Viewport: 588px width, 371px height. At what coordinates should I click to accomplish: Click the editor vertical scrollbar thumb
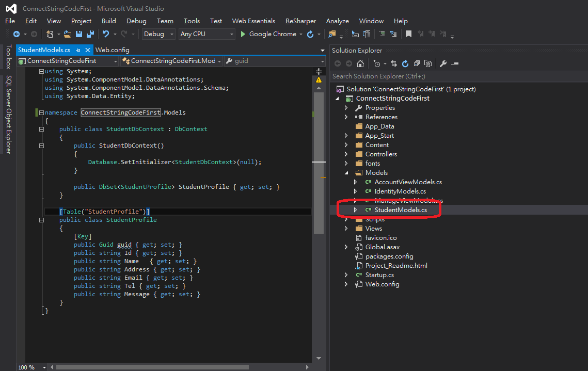coord(319,163)
